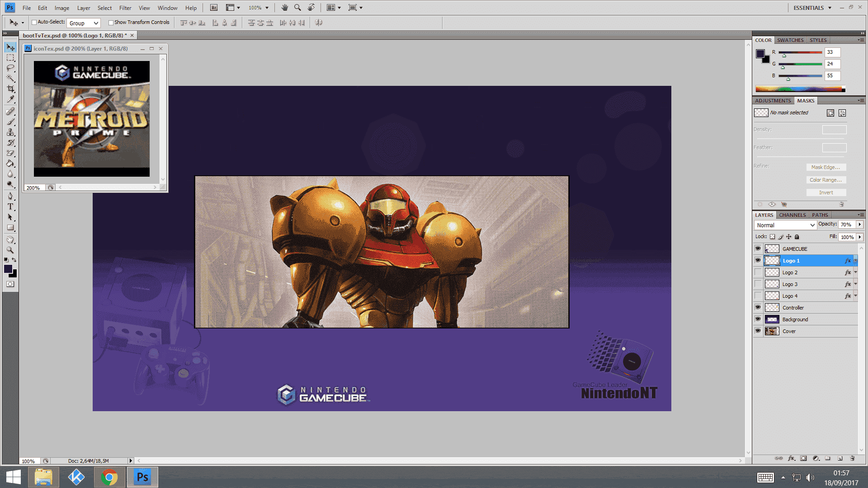This screenshot has height=488, width=868.
Task: Hide the Logo 1 layer
Action: 758,260
